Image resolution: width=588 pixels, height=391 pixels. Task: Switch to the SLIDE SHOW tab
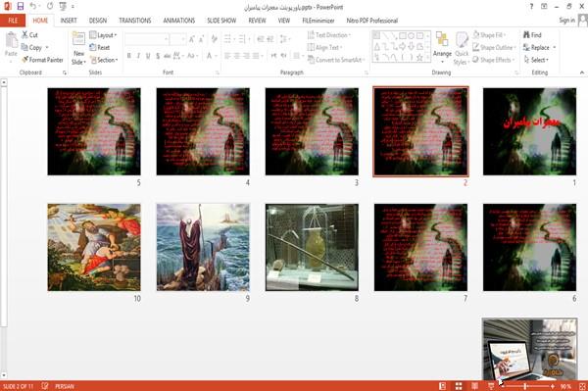221,21
